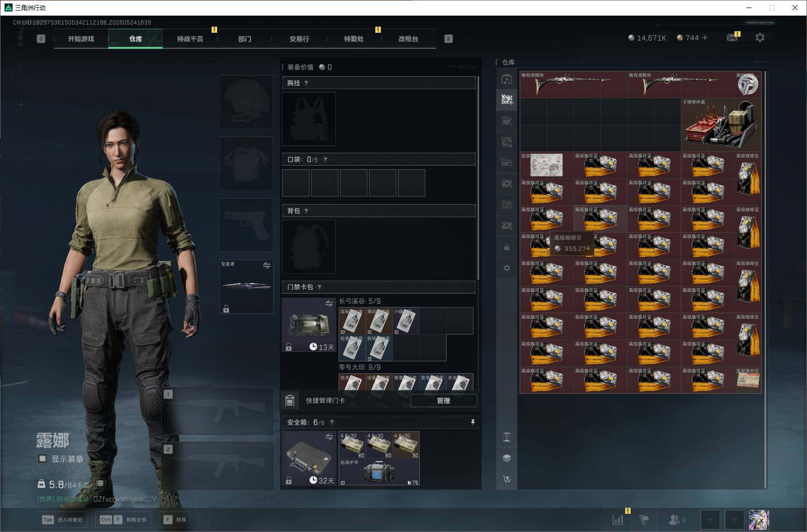Screen dimensions: 807x532
Task: Click the 14,671K currency balance
Action: click(647, 38)
